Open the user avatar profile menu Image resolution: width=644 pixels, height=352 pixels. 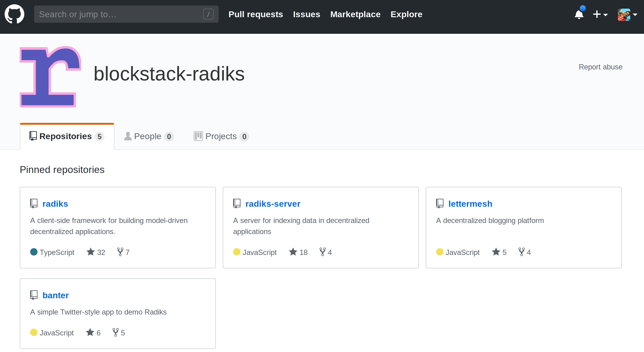(x=627, y=14)
